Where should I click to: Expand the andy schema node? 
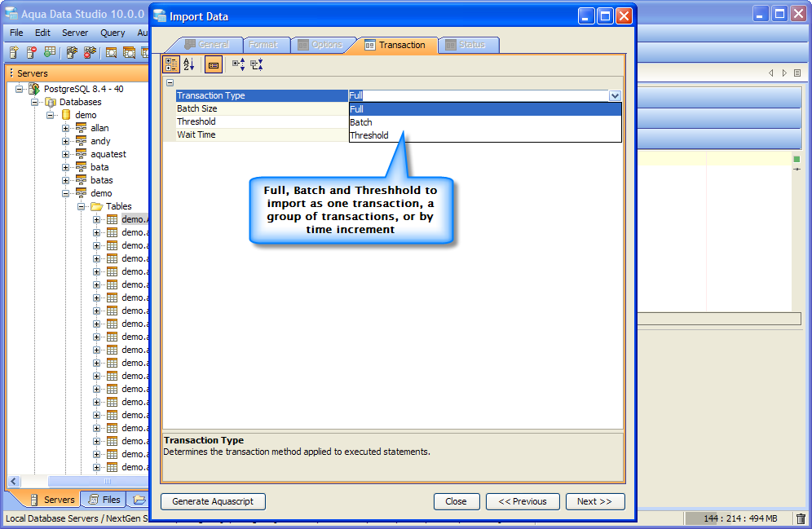click(66, 141)
